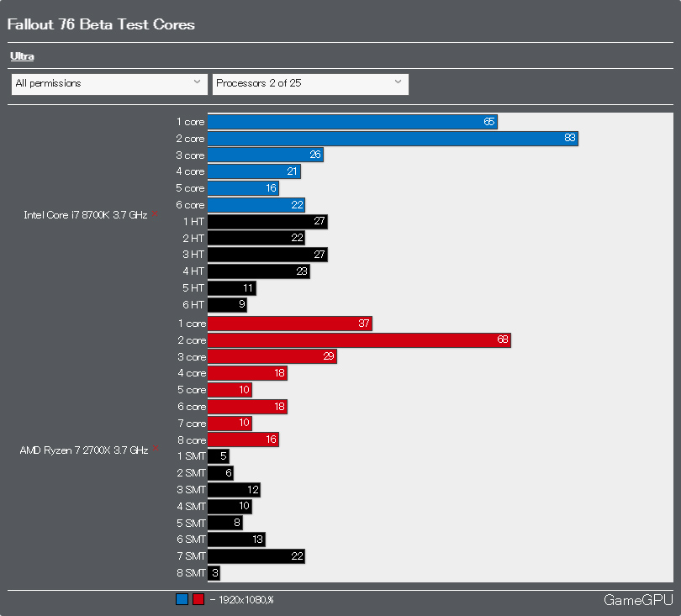681x616 pixels.
Task: Click the GameGPU logo text
Action: 638,600
